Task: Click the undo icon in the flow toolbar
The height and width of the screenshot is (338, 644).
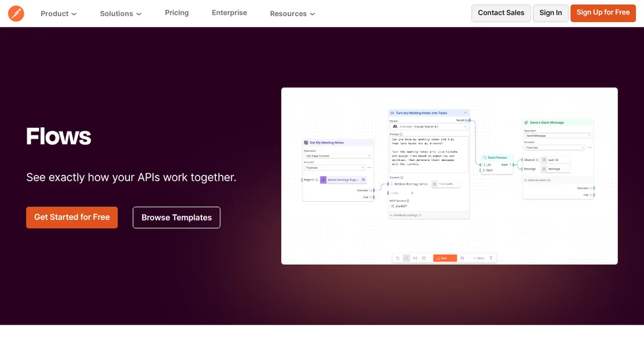Action: pyautogui.click(x=398, y=258)
